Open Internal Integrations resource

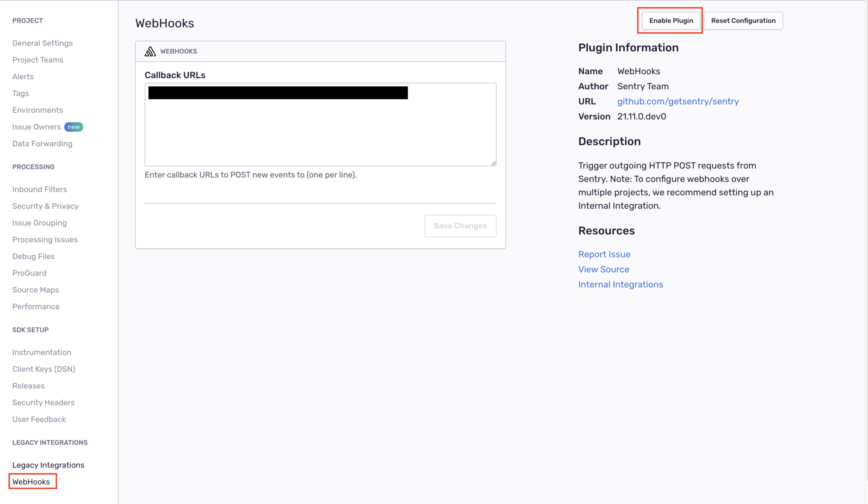[620, 284]
